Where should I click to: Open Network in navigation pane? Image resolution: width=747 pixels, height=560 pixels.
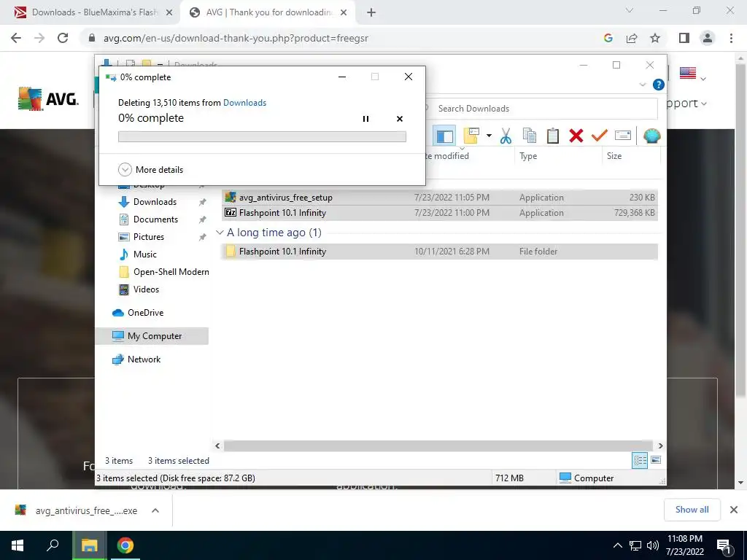coord(144,359)
